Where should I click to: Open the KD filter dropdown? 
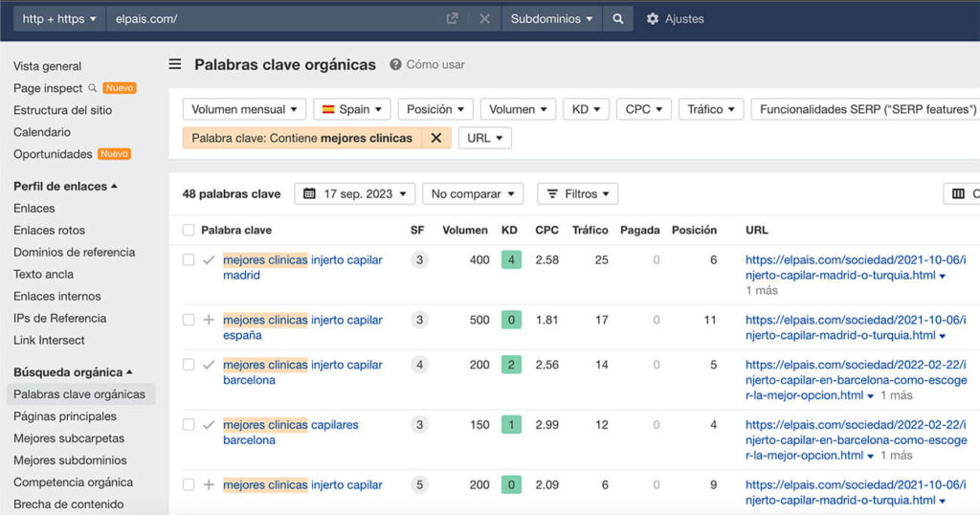(x=586, y=109)
